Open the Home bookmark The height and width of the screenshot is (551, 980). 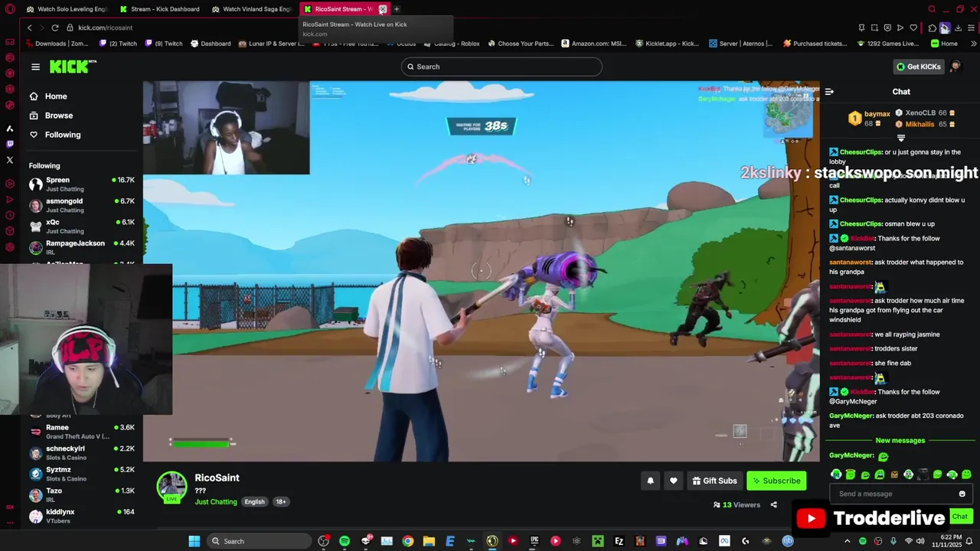click(946, 44)
